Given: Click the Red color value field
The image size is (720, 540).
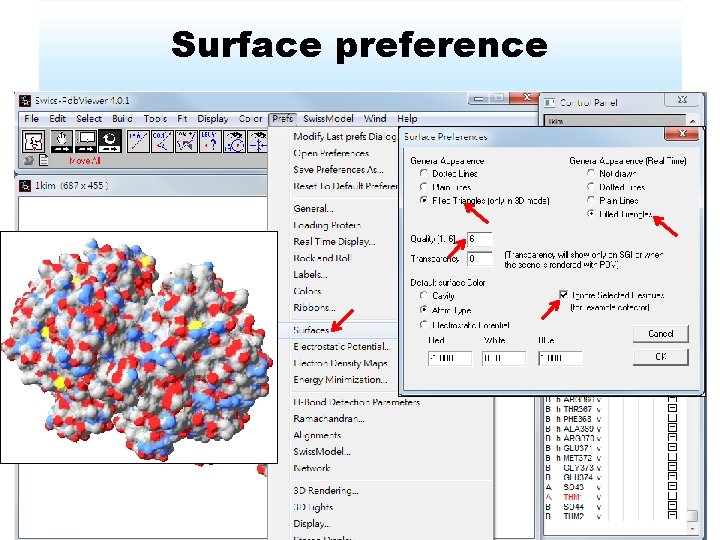Looking at the screenshot, I should coord(450,358).
